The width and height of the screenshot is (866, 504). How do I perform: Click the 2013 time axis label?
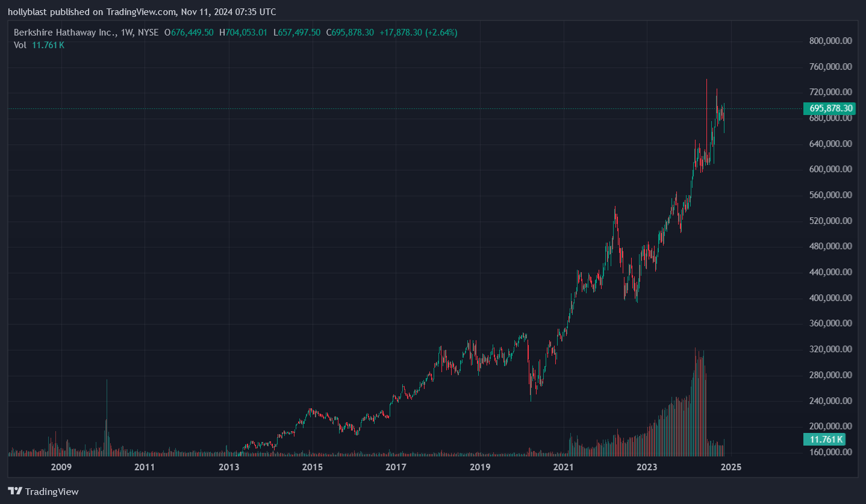point(228,467)
